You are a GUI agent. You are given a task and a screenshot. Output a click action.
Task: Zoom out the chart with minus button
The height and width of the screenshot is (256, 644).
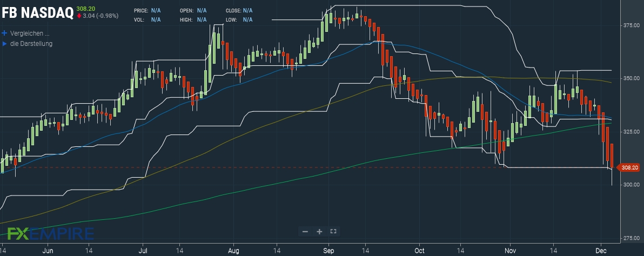[305, 232]
